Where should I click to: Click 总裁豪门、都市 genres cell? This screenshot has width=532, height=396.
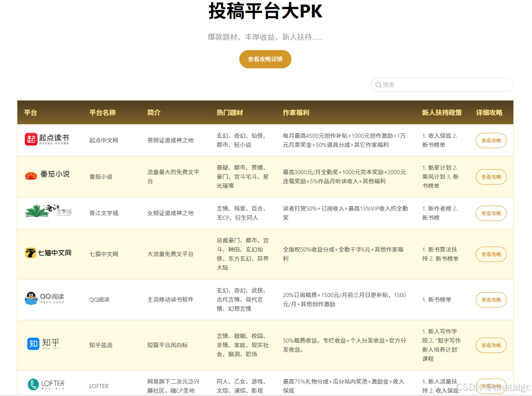(243, 254)
